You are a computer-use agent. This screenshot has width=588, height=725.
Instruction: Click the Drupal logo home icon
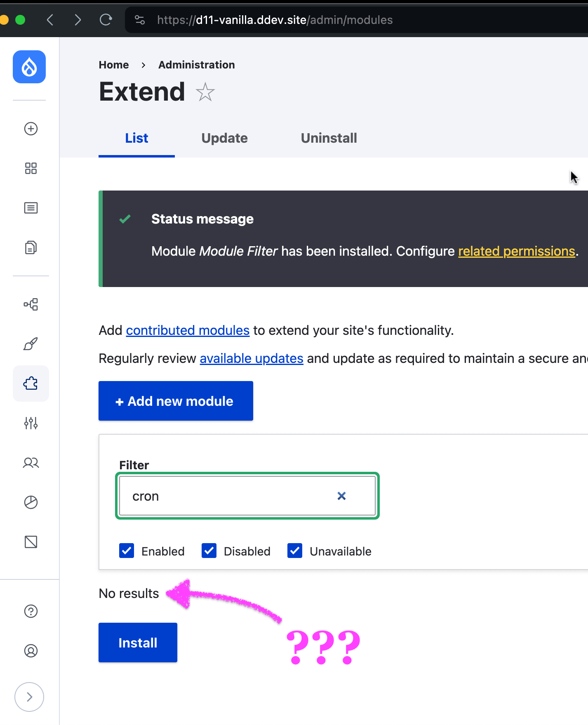pos(29,67)
